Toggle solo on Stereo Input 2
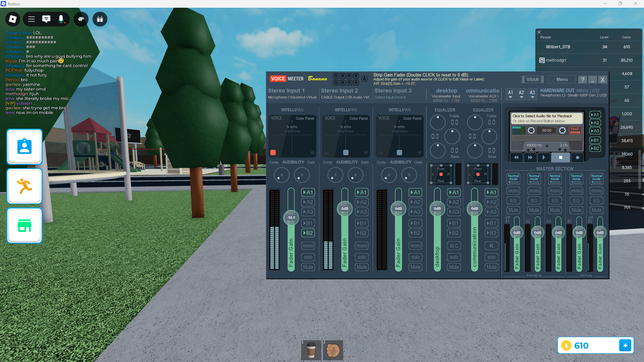This screenshot has width=644, height=362. click(362, 257)
